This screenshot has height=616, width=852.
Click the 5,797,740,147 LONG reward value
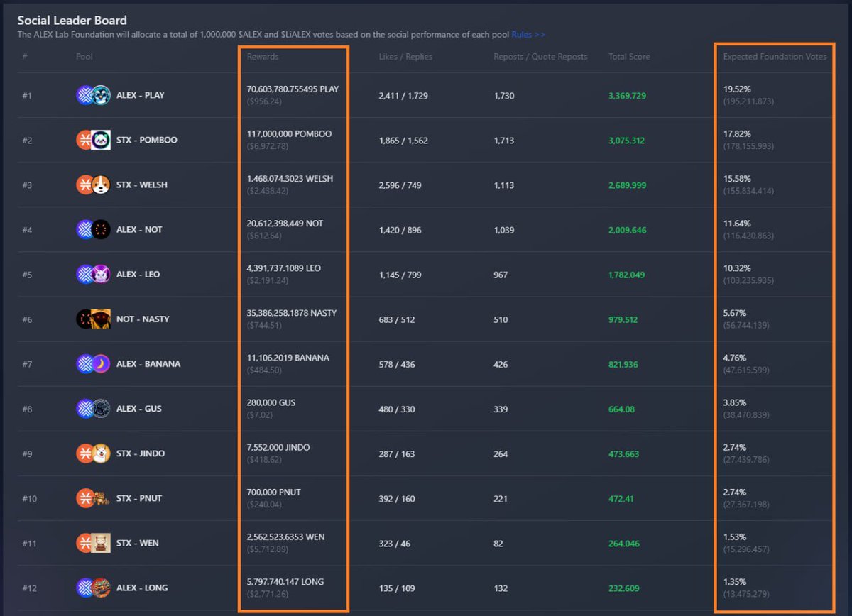pos(285,581)
